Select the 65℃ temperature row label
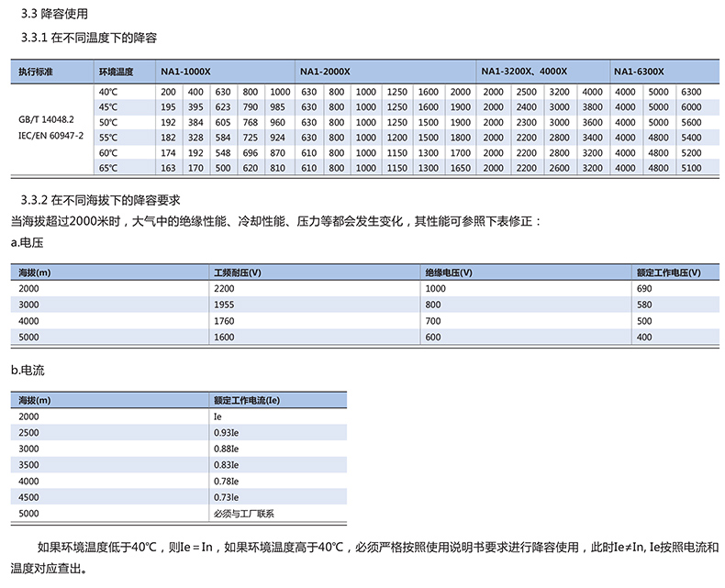725x588 pixels. point(107,166)
